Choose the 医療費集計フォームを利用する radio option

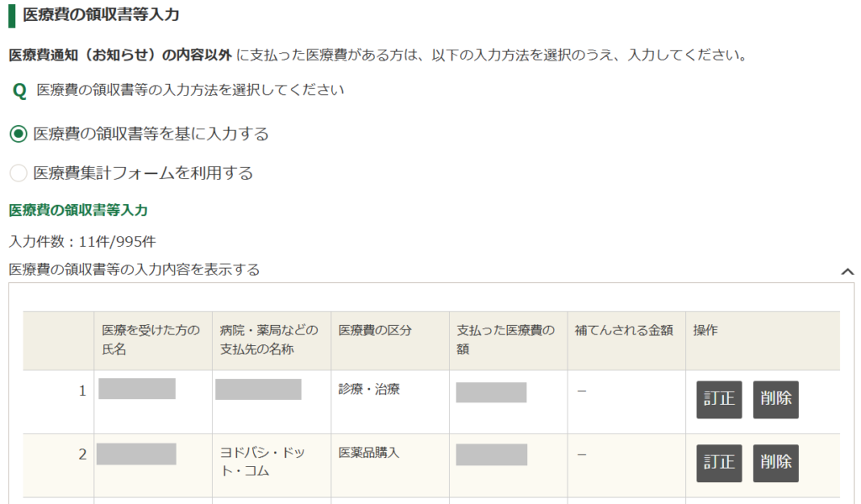click(x=18, y=174)
